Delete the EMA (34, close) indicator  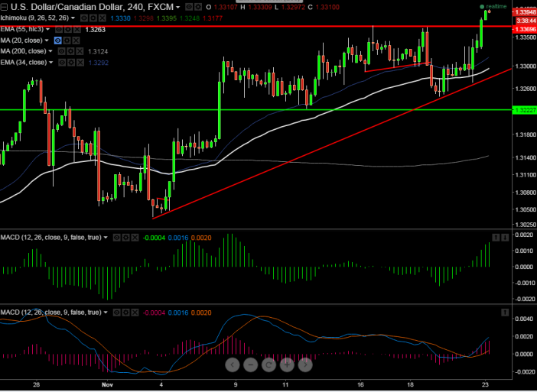pyautogui.click(x=77, y=63)
